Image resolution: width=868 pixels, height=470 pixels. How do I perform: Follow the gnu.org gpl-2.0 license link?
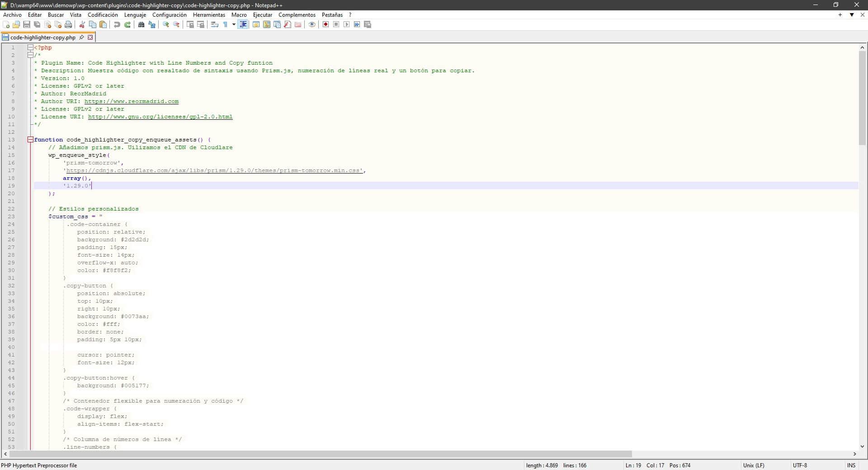click(x=160, y=117)
